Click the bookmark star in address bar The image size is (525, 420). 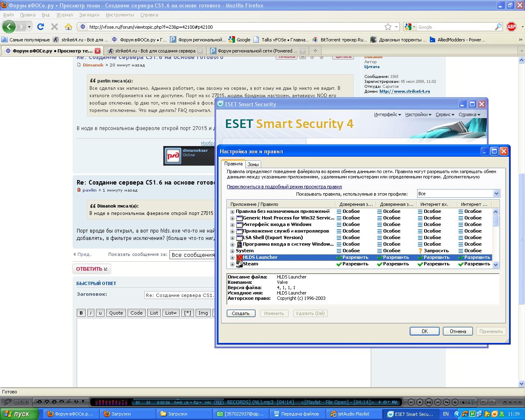pyautogui.click(x=388, y=27)
